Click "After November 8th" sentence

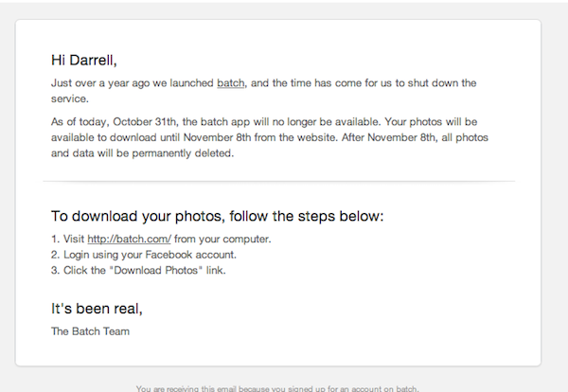click(362, 138)
